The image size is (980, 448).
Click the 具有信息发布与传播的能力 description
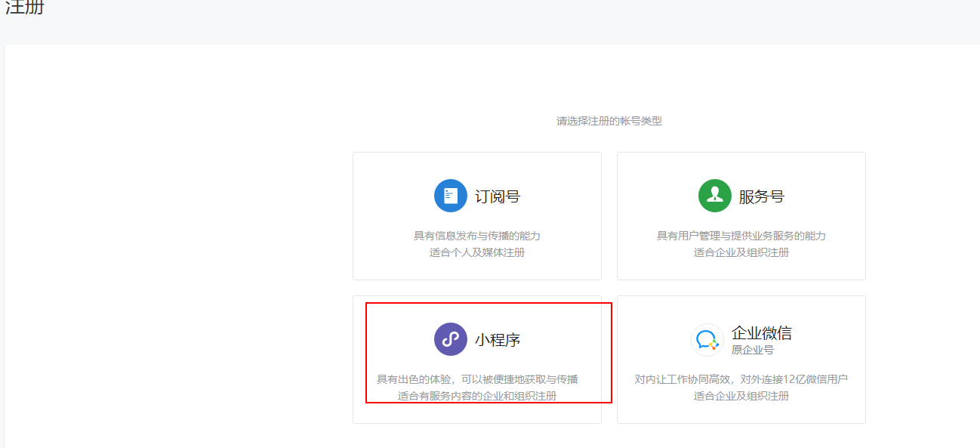(x=476, y=235)
